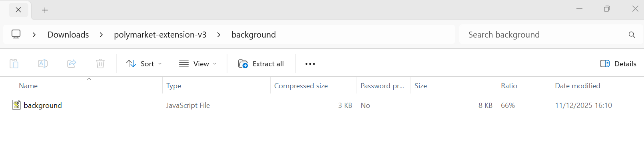Add a new tab

click(45, 10)
